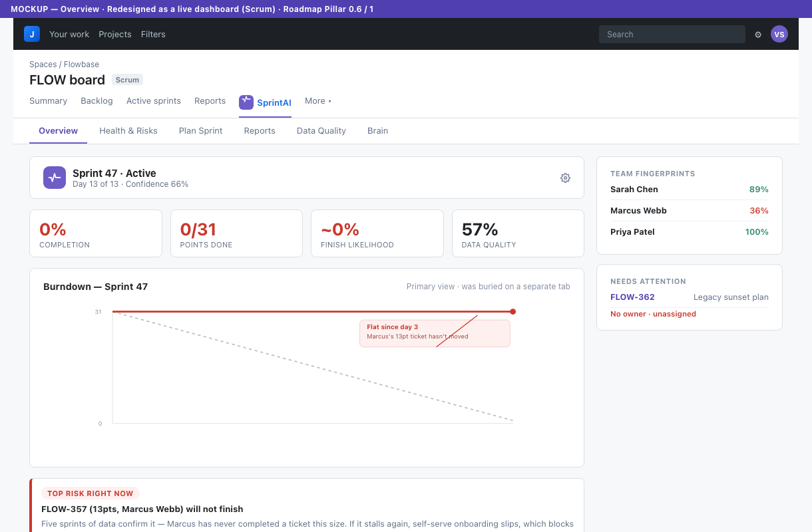Click the red burndown endpoint dot
Viewport: 812px width, 532px height.
512,311
